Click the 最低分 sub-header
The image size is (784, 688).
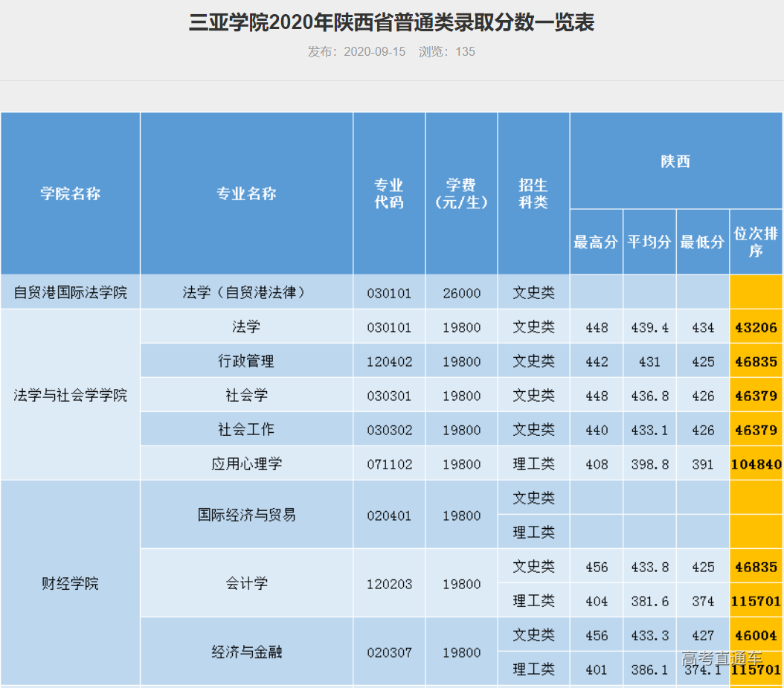pyautogui.click(x=702, y=241)
